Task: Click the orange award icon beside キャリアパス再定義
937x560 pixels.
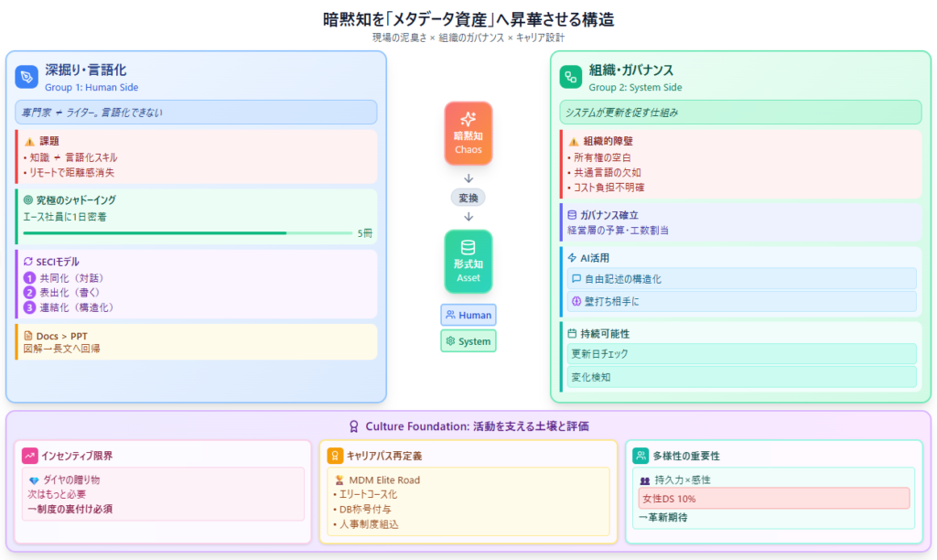Action: pyautogui.click(x=336, y=455)
